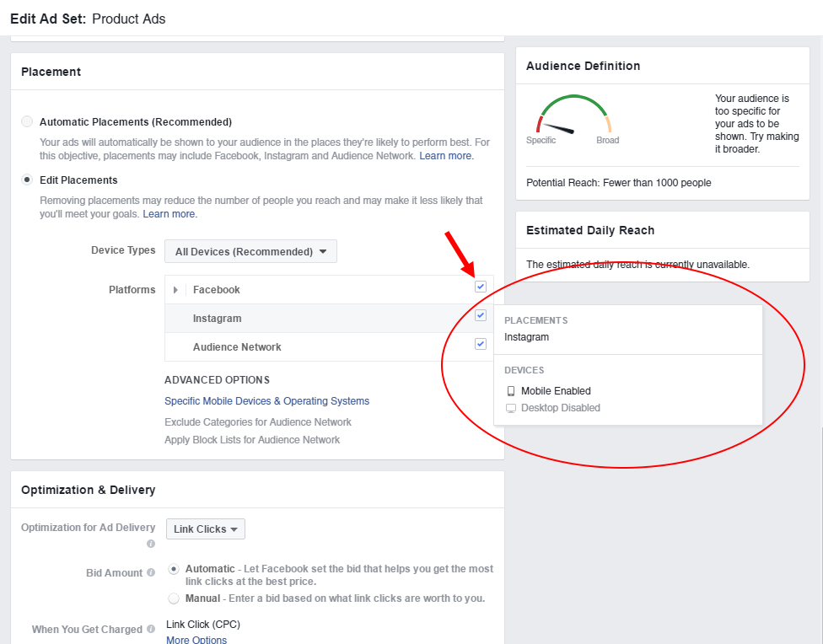823x644 pixels.
Task: Uncheck the Instagram platform checkbox
Action: coord(481,315)
